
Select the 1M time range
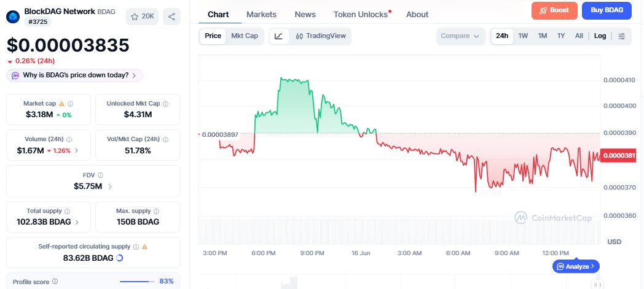click(x=543, y=36)
